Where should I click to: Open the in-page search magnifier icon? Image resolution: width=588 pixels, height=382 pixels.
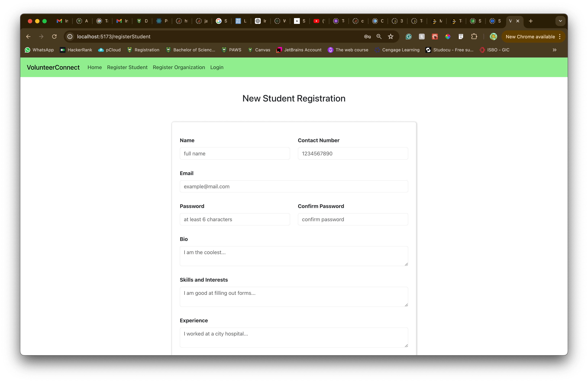pyautogui.click(x=379, y=37)
